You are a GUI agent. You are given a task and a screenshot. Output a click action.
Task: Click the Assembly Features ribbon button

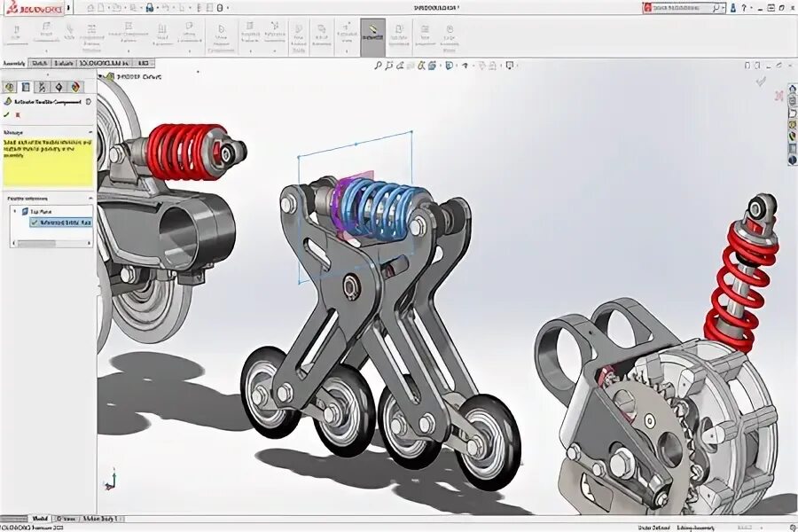[x=250, y=33]
